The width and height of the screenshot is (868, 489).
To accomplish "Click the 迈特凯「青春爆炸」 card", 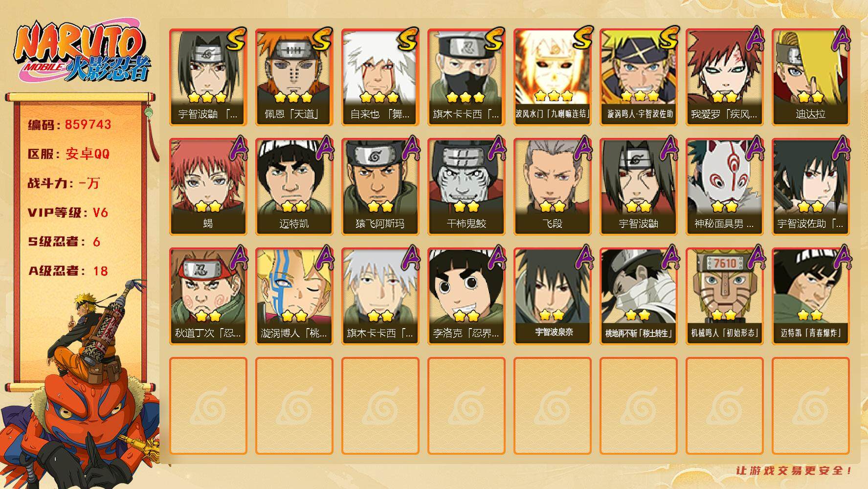I will (x=810, y=296).
